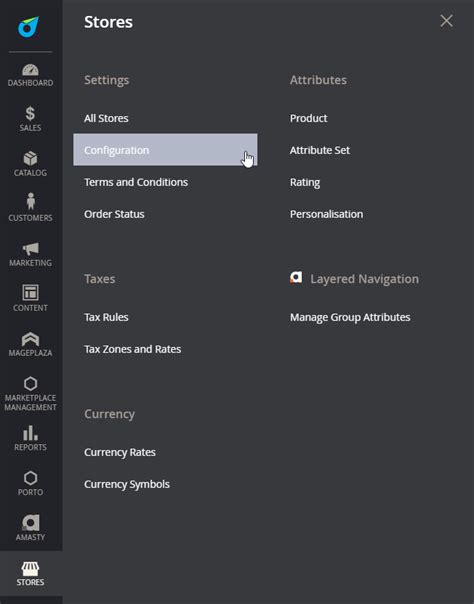Open Terms and Conditions link

tap(136, 182)
